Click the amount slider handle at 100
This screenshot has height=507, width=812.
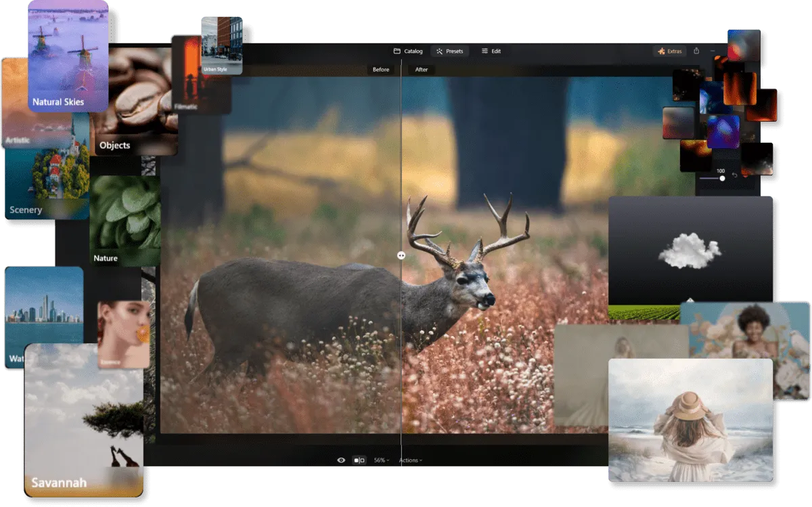(722, 178)
